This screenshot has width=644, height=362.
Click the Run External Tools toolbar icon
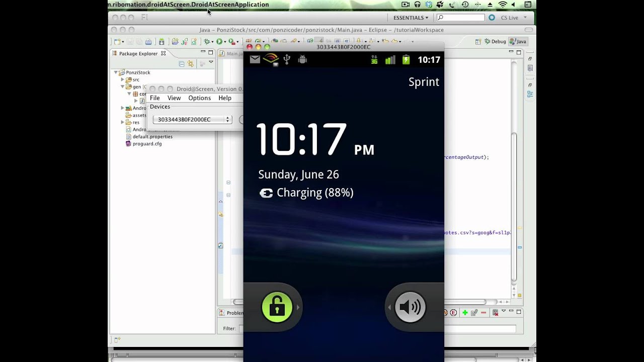[x=231, y=42]
